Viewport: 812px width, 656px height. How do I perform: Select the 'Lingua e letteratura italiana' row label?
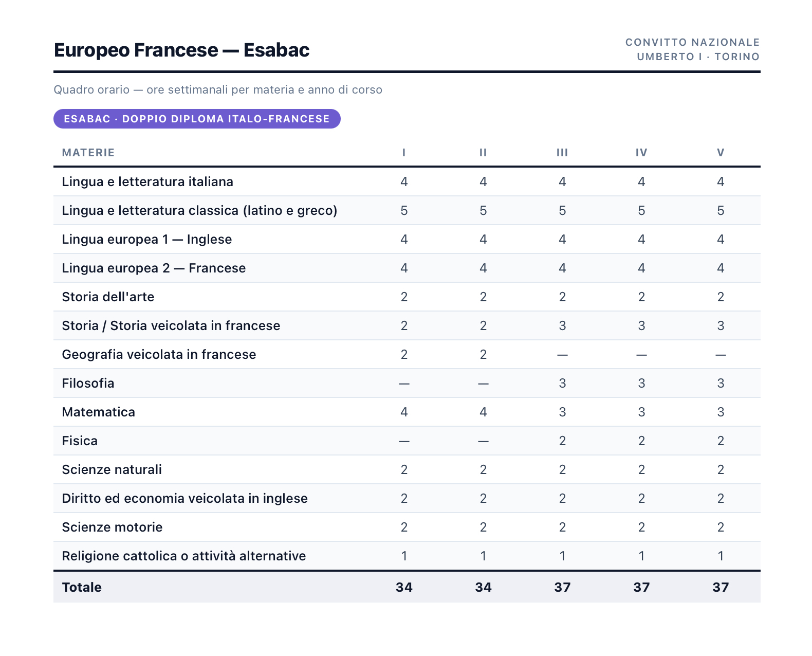tap(147, 181)
